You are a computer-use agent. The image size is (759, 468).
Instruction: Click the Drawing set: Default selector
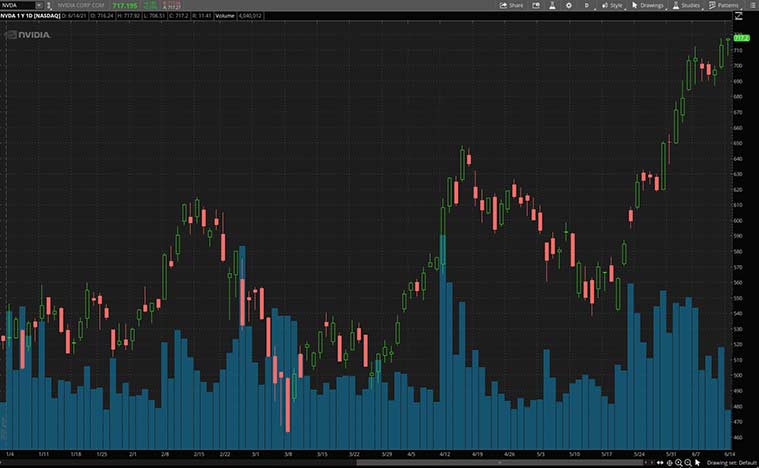point(730,462)
